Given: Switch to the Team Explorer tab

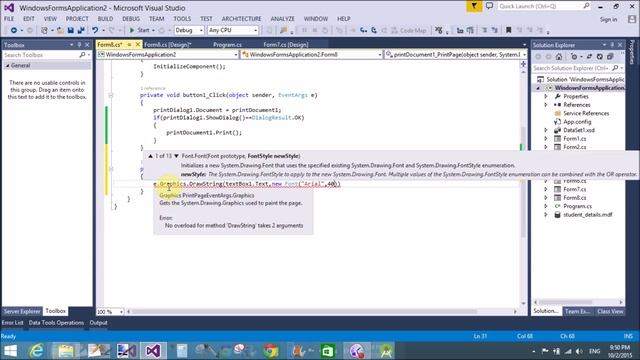Looking at the screenshot, I should click(x=577, y=311).
